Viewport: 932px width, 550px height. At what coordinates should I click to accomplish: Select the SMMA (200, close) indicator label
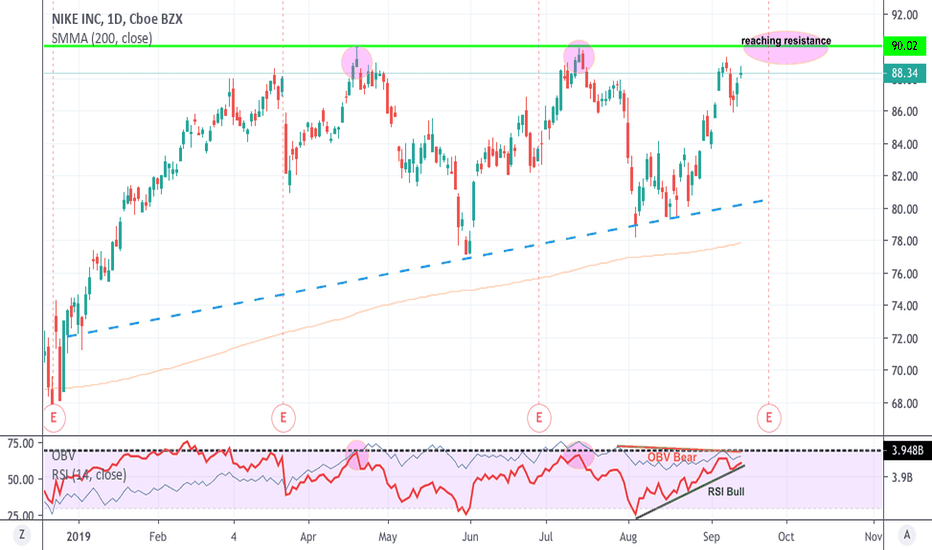102,39
